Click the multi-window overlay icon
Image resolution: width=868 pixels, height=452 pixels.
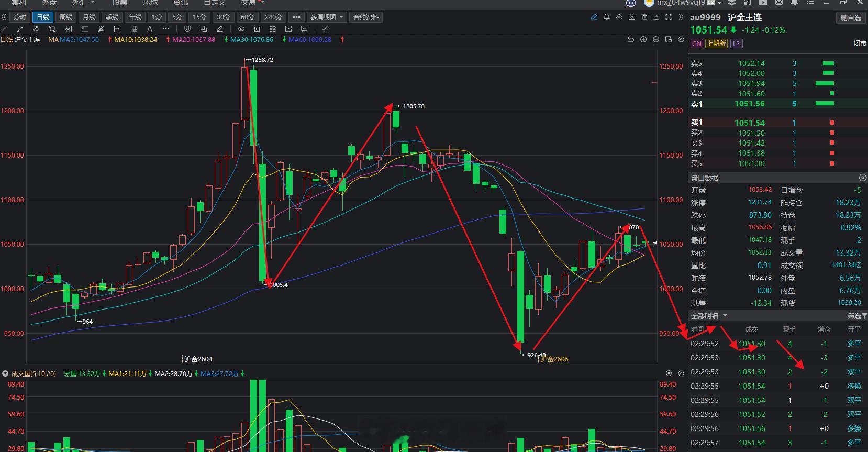pos(644,17)
